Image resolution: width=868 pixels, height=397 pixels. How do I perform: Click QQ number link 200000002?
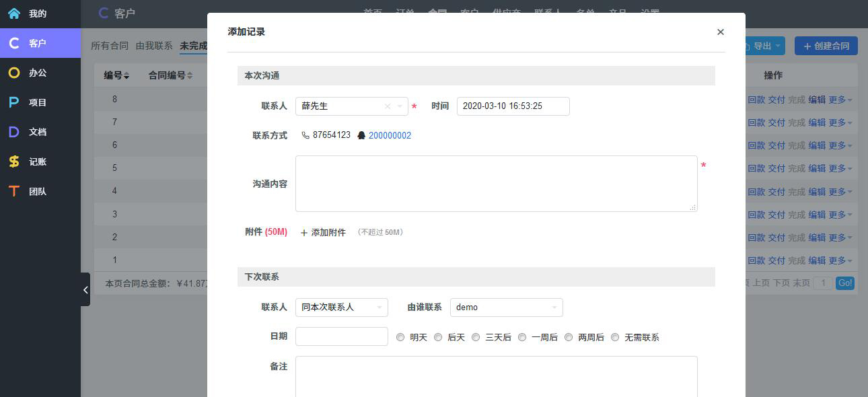(x=390, y=135)
